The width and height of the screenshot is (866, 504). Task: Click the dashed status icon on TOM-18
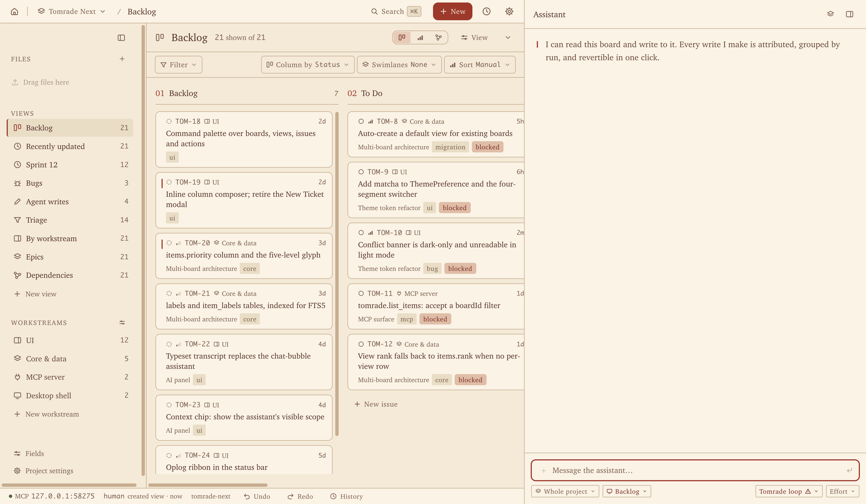[x=169, y=121]
